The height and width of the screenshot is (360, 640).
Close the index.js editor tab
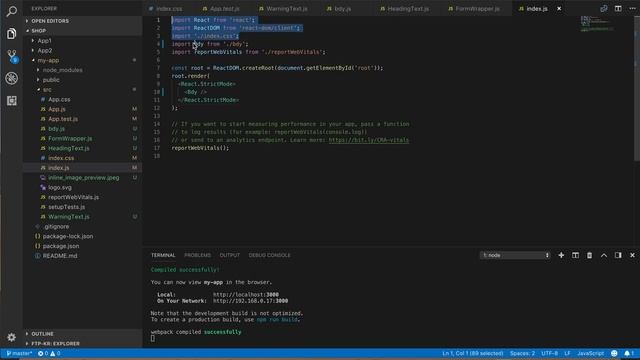(x=559, y=9)
